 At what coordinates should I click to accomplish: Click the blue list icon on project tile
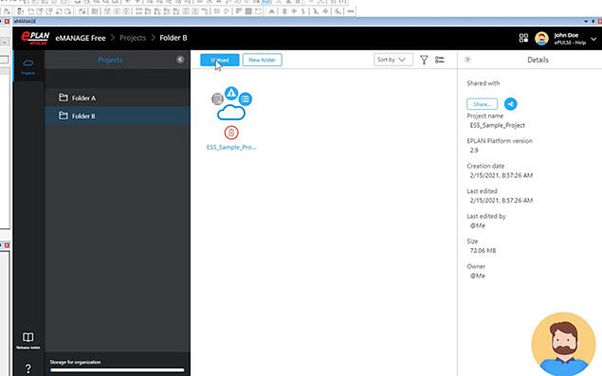[x=245, y=99]
